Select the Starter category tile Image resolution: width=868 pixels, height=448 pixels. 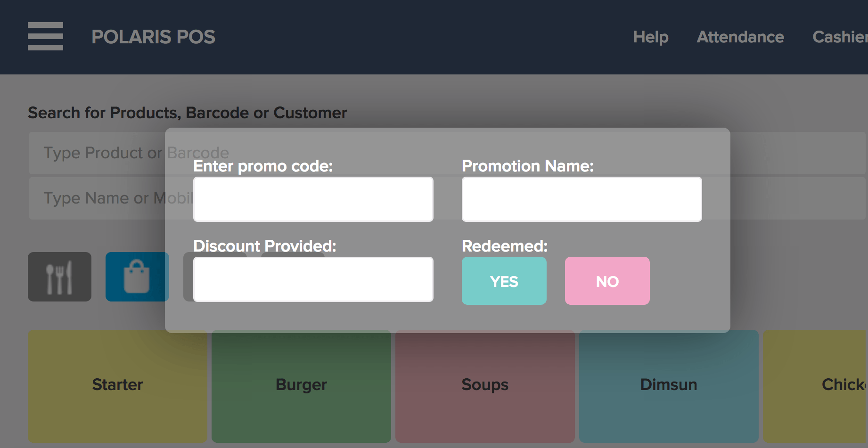(117, 385)
